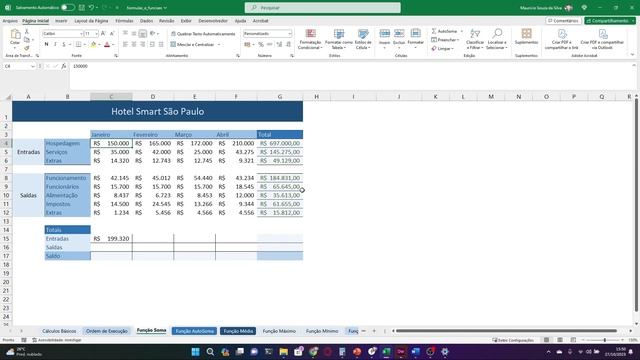
Task: Click the percent style icon
Action: (261, 44)
